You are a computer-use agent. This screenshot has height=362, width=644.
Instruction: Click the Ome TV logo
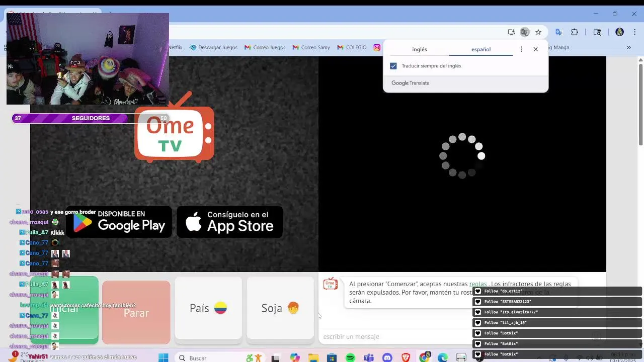click(174, 128)
